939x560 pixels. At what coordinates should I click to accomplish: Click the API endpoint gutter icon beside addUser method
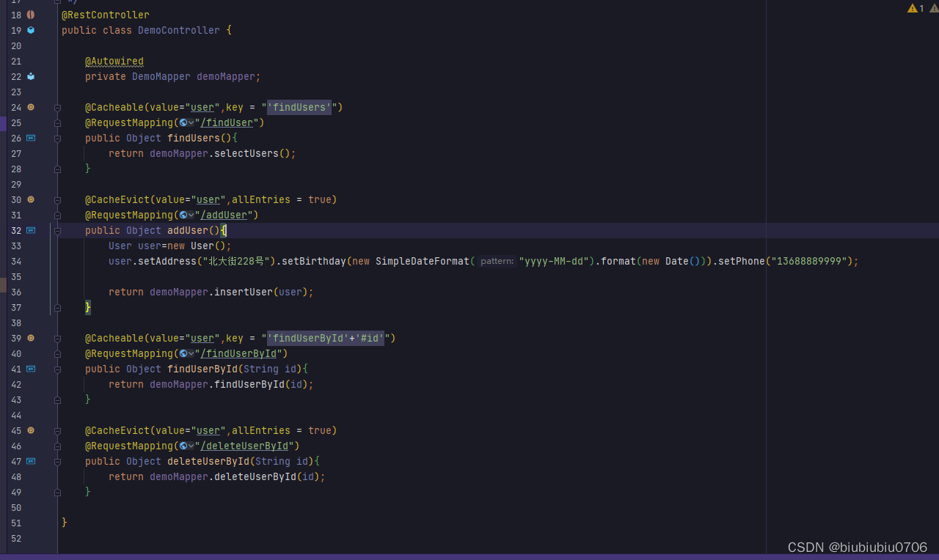pos(31,230)
